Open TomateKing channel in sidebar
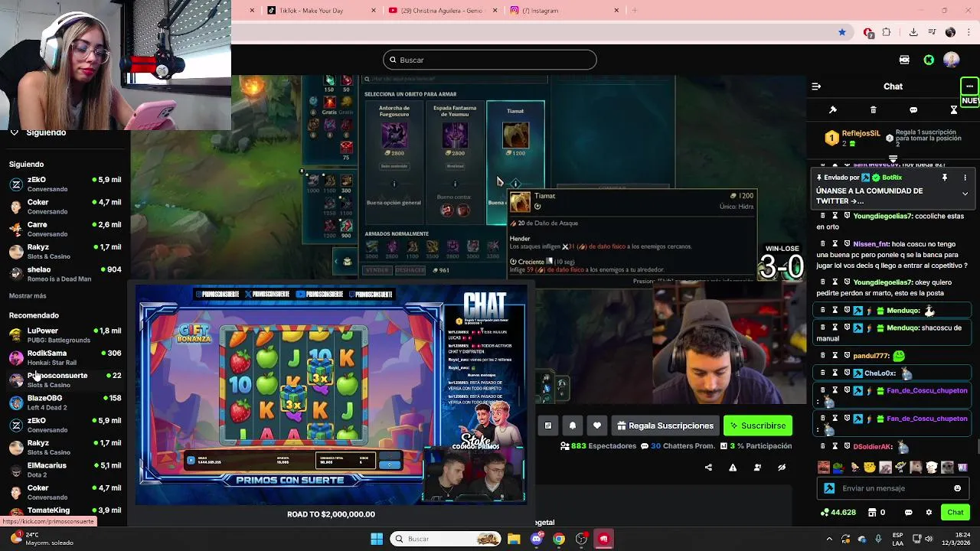The height and width of the screenshot is (551, 980). [x=65, y=511]
